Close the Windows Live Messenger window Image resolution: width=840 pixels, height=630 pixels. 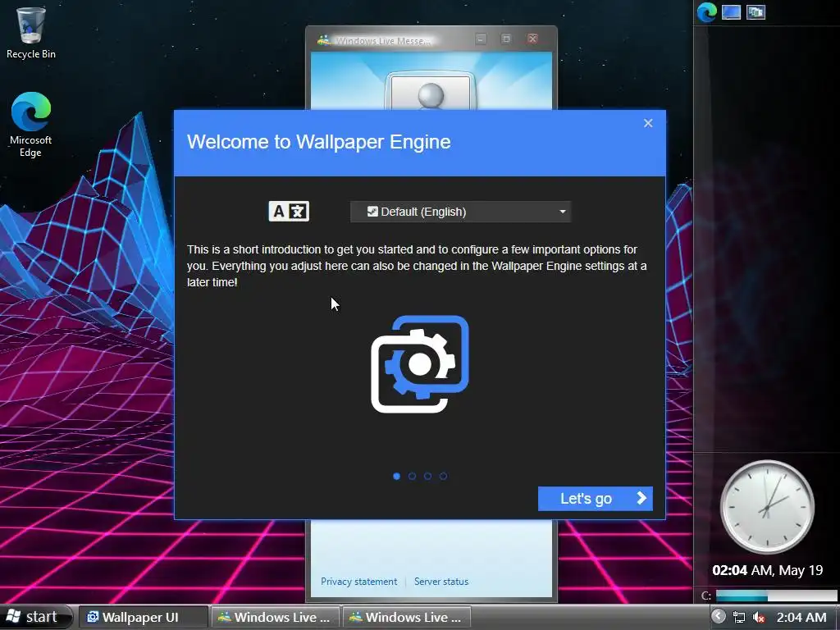532,39
